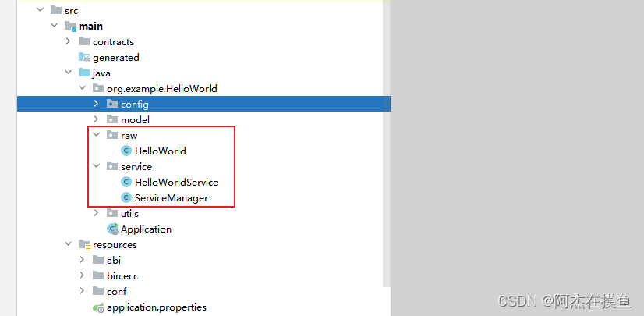Click the application.properties Spring file icon
Image resolution: width=644 pixels, height=316 pixels.
pos(98,307)
